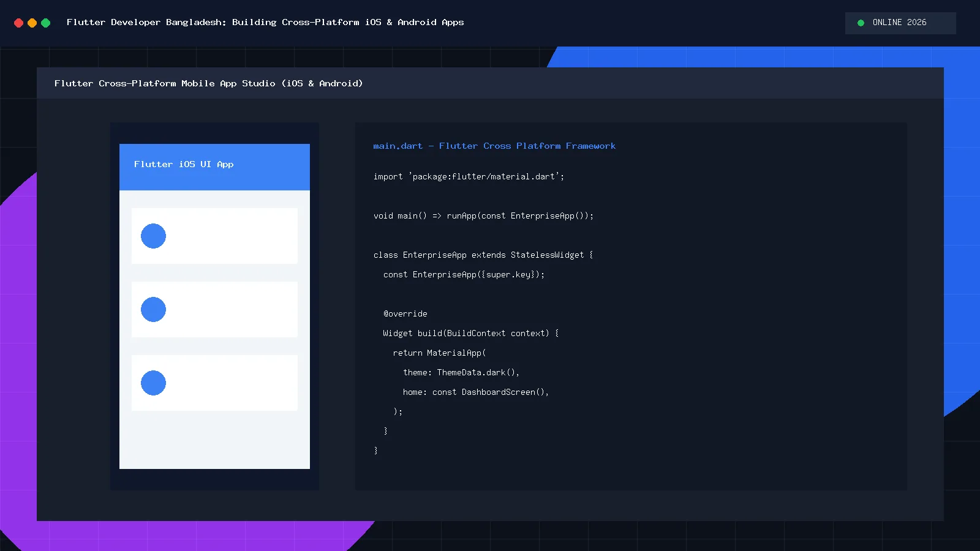Click the return MaterialApp( line
The height and width of the screenshot is (551, 980).
point(439,353)
